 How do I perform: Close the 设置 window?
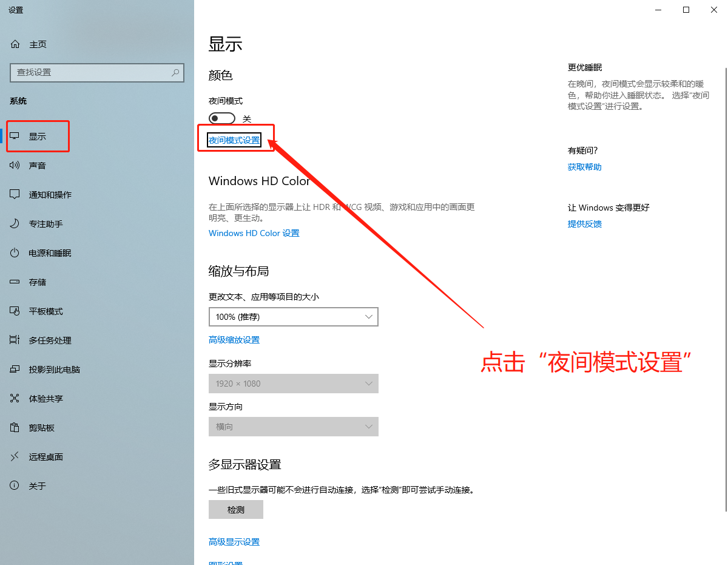click(x=713, y=10)
